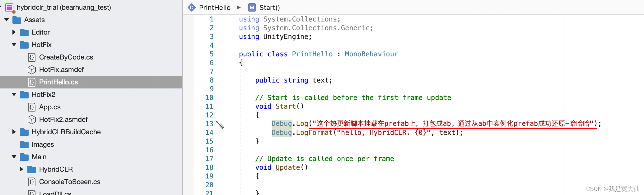Click the Start() method icon in breadcrumb

pos(252,7)
